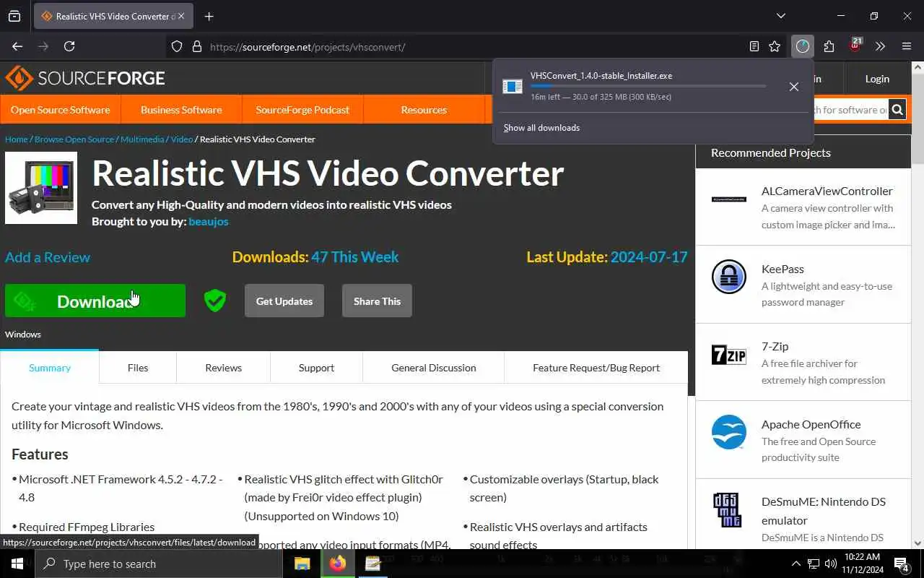Open a new tab with plus icon
This screenshot has height=578, width=924.
click(x=209, y=16)
